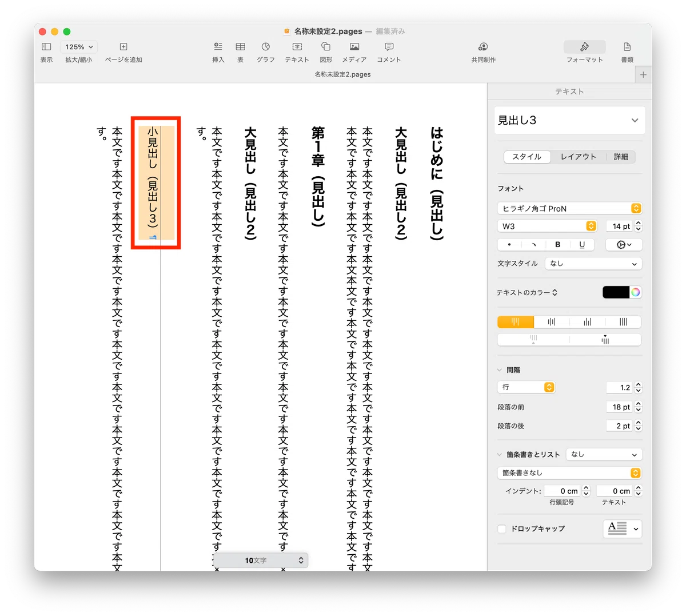Click the 行頭記号 indent 0 cm field
686x616 pixels.
563,491
